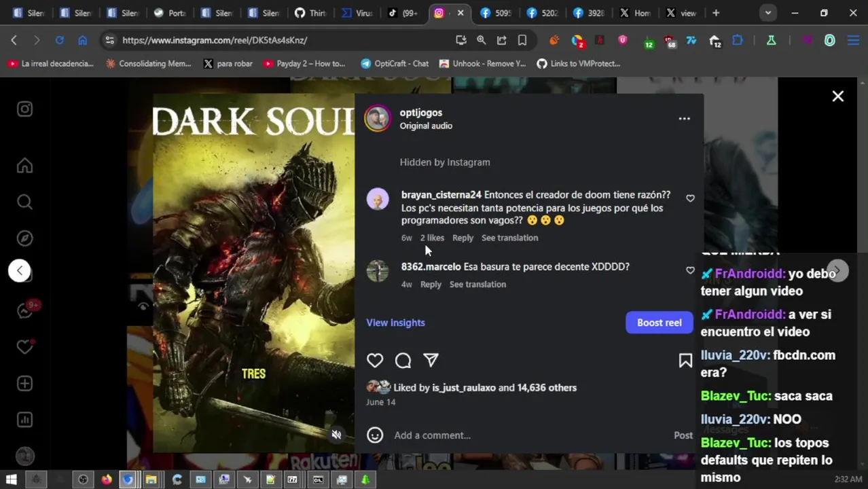Screen dimensions: 868x489
Task: Click the comment bubble icon under the reel
Action: 403,361
